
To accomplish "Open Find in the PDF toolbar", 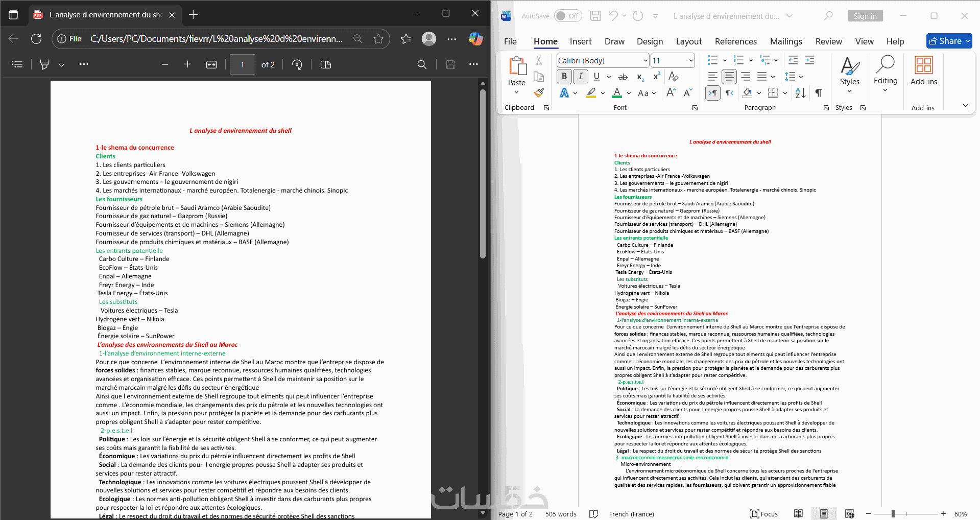I will tap(422, 64).
